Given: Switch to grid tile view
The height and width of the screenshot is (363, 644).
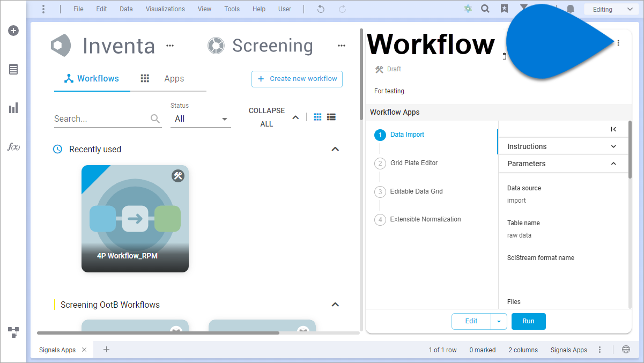Looking at the screenshot, I should [x=317, y=117].
